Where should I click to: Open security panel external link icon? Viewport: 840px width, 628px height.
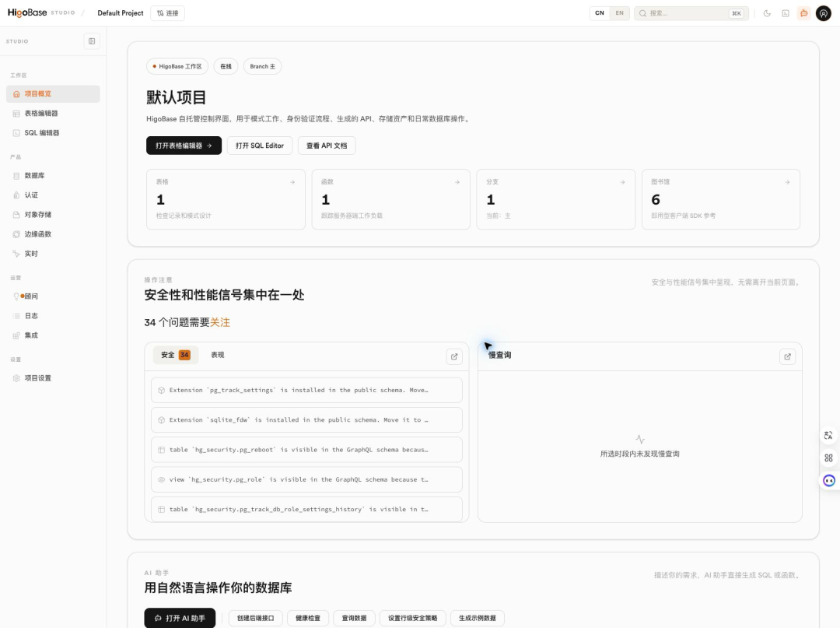(x=454, y=357)
